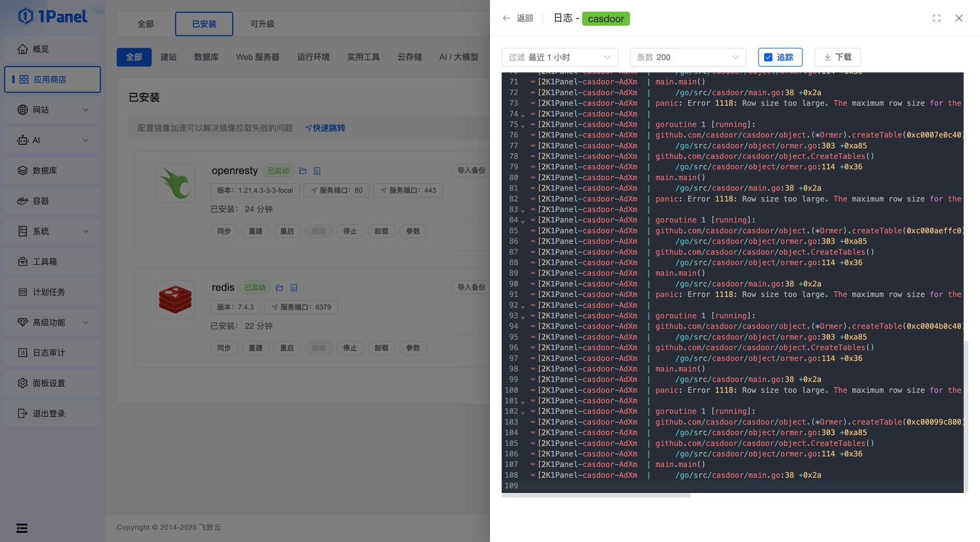Expand the 网站 submenu chevron
The width and height of the screenshot is (980, 542).
click(86, 110)
